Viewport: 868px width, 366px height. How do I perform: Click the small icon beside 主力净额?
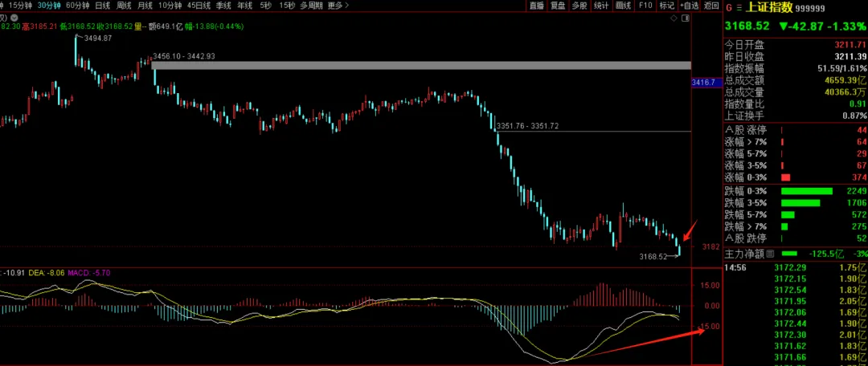click(769, 254)
